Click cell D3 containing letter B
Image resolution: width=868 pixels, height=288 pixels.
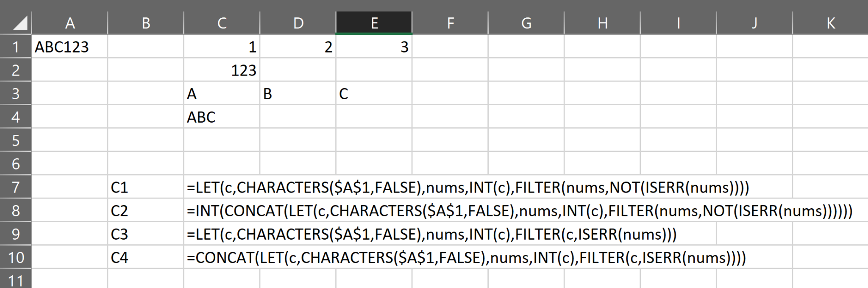[x=298, y=94]
